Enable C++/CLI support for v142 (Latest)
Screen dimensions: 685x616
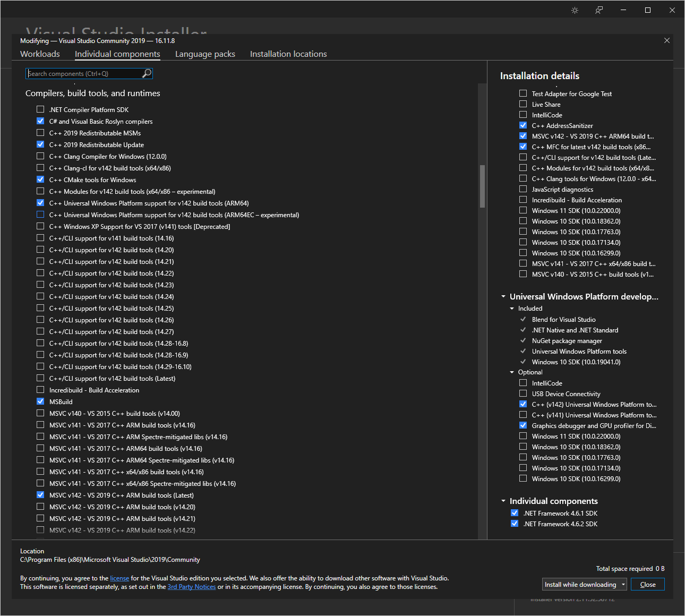(40, 378)
